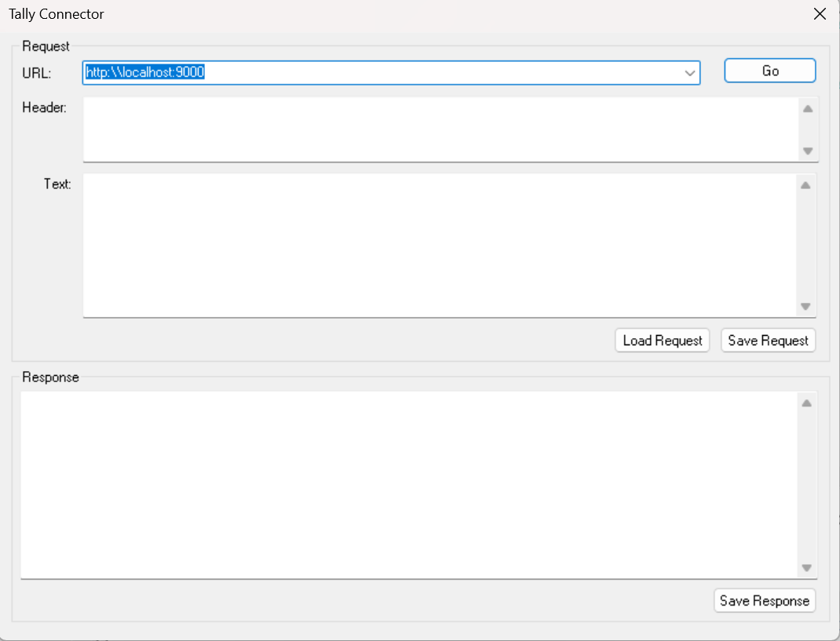
Task: Click the Header label
Action: pyautogui.click(x=45, y=107)
